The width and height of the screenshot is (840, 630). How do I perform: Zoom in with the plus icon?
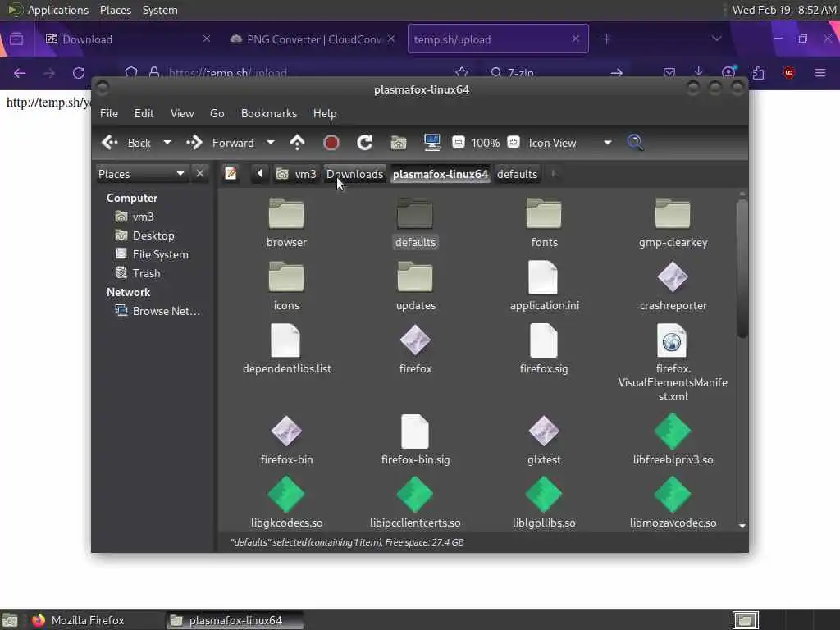coord(514,142)
